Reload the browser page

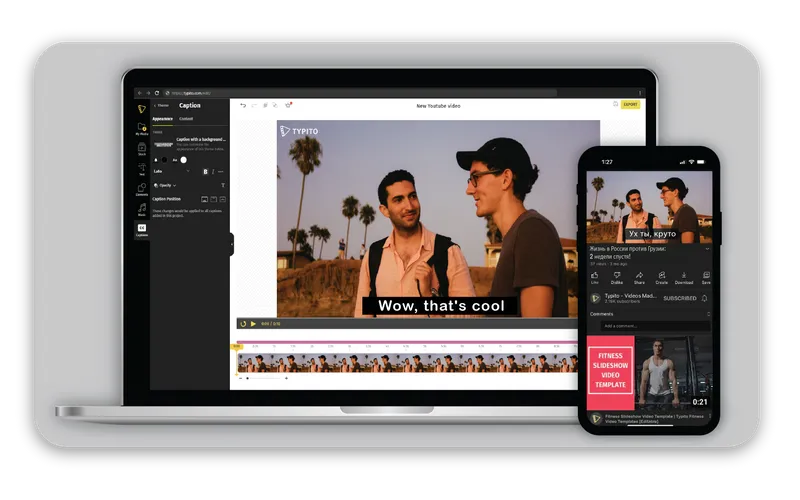tap(157, 93)
